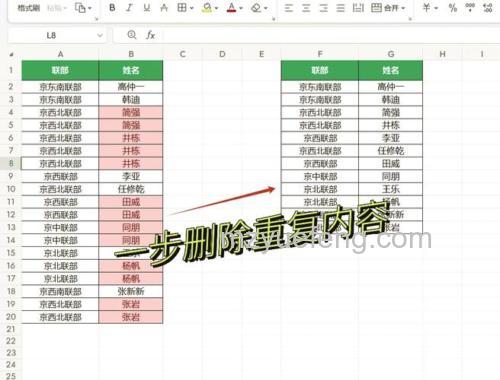Image resolution: width=500 pixels, height=380 pixels.
Task: Select highlighted cell B13 with 同朋
Action: (x=131, y=228)
